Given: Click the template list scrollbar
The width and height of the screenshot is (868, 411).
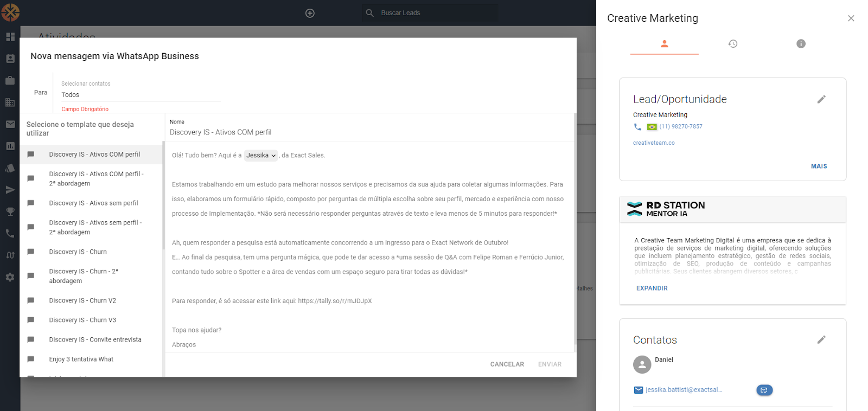Looking at the screenshot, I should coord(163,195).
